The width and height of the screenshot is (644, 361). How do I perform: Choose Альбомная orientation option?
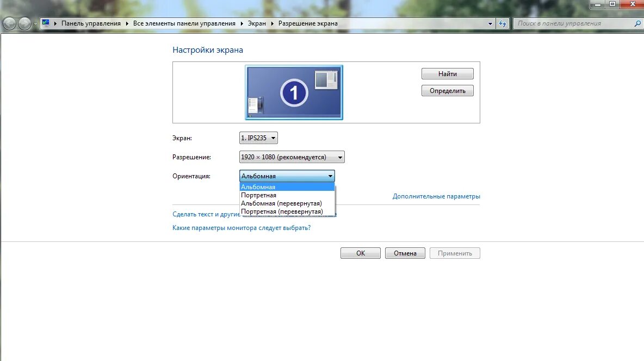coord(287,187)
